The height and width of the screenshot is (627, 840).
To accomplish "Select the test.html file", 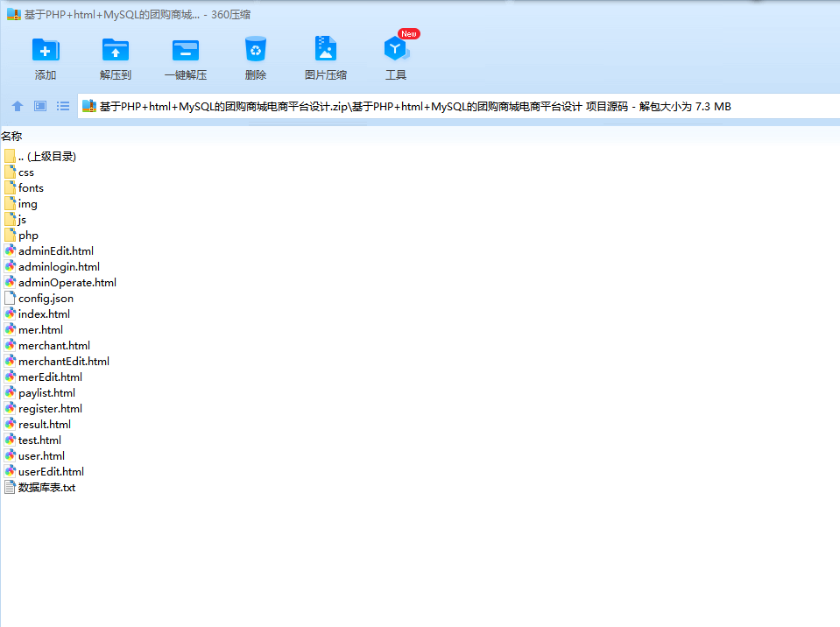I will coord(32,440).
